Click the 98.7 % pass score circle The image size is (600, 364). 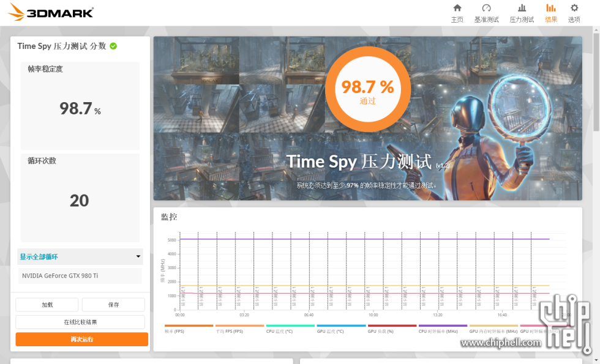(368, 89)
